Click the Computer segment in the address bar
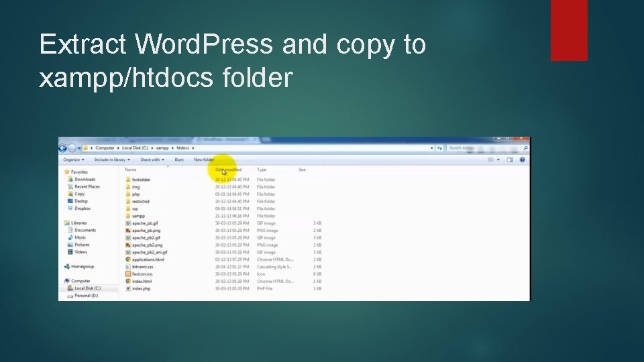The height and width of the screenshot is (362, 644). [x=105, y=147]
